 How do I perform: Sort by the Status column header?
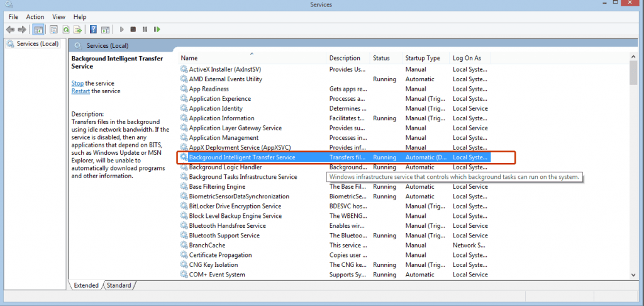(x=386, y=58)
